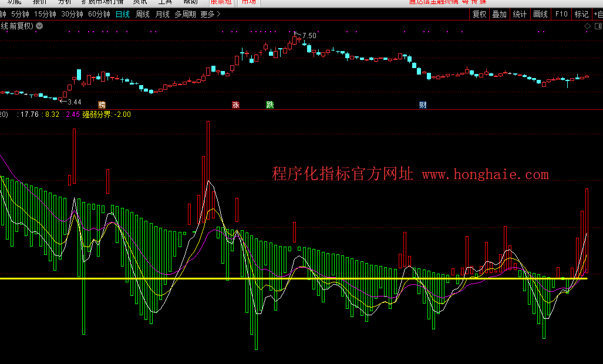Click the red 涨 marker icon

(235, 105)
